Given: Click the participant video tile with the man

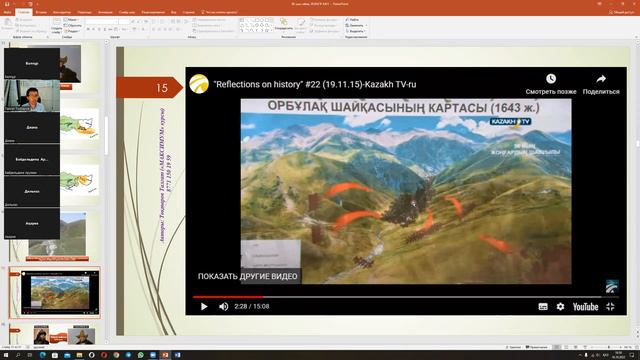Looking at the screenshot, I should [32, 96].
